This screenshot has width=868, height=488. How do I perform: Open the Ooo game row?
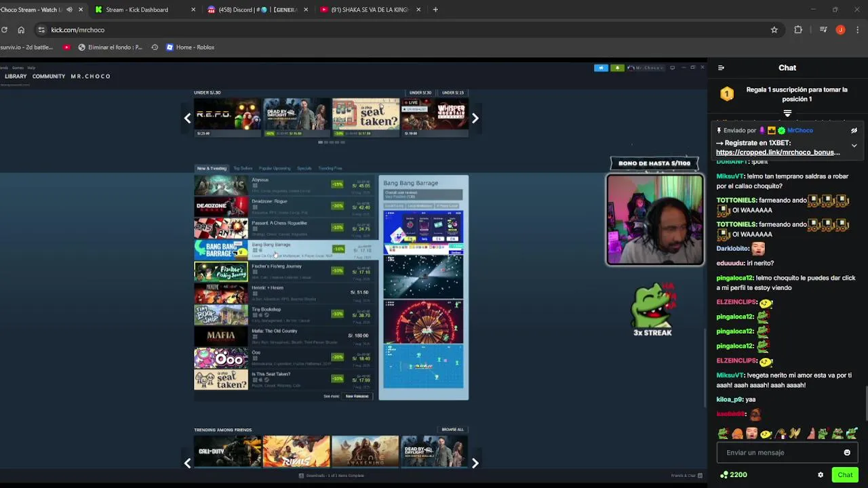tap(283, 358)
